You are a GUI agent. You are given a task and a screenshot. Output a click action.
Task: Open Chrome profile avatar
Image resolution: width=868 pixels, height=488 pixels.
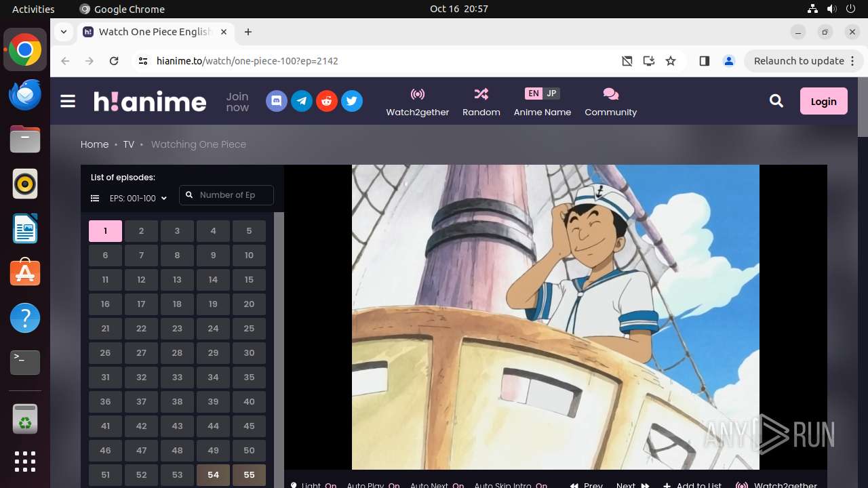click(x=729, y=61)
